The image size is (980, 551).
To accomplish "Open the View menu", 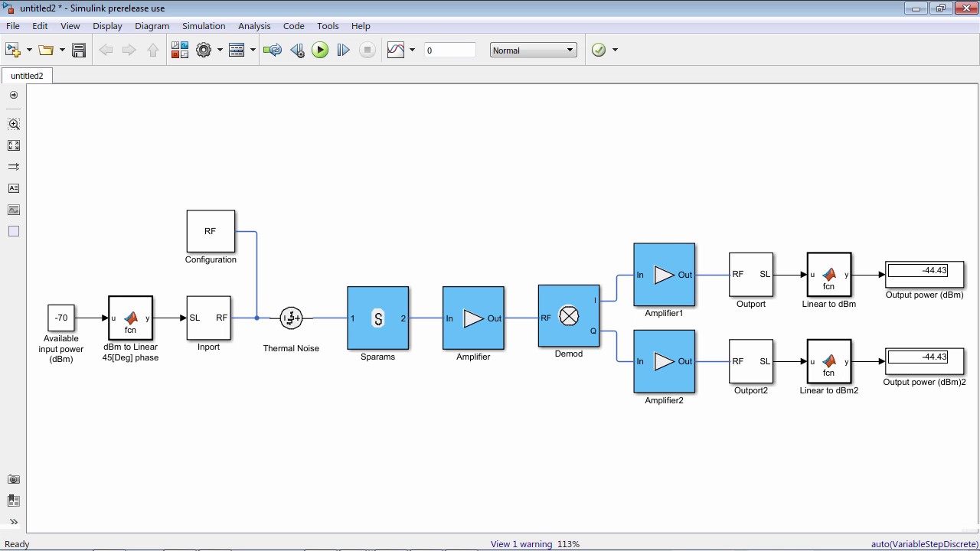I will (70, 25).
